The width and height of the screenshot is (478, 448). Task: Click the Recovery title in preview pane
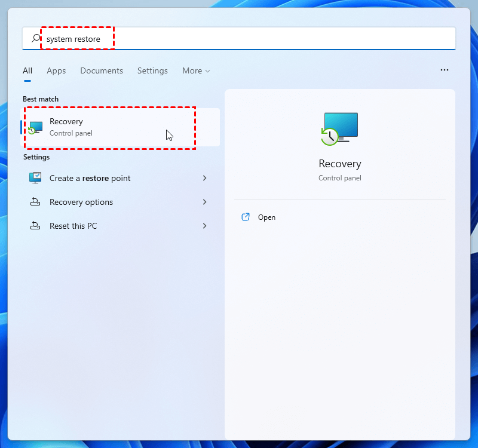point(340,164)
